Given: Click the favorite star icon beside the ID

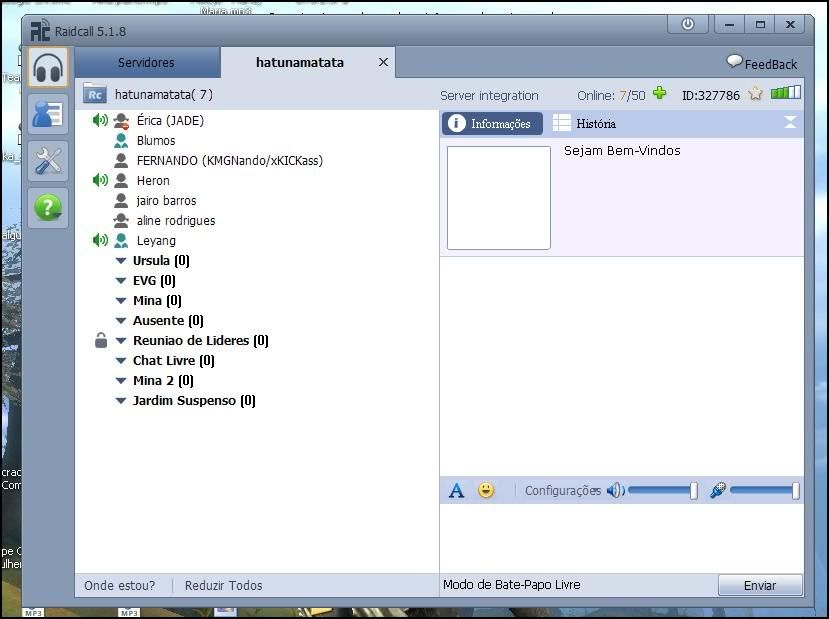Looking at the screenshot, I should [755, 94].
